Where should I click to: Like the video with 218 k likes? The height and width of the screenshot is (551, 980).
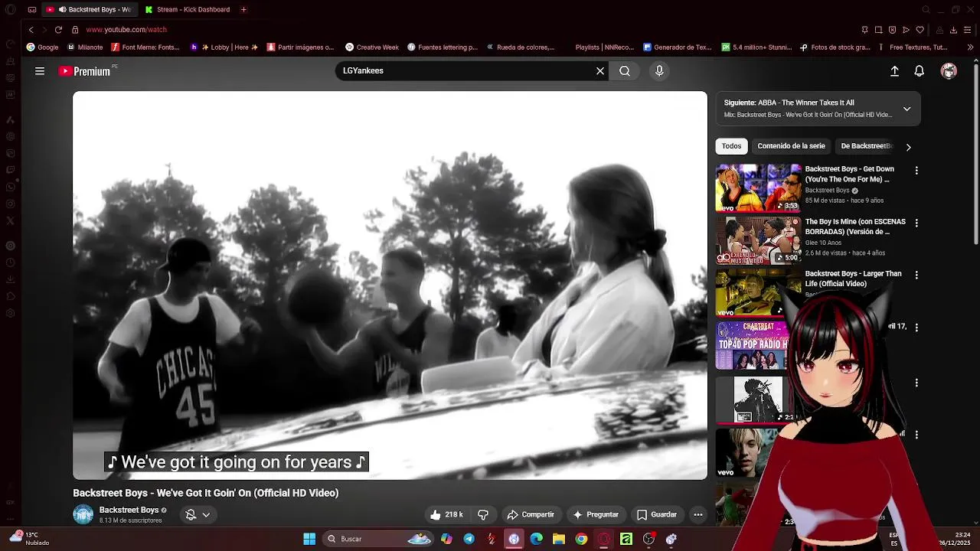tap(446, 514)
